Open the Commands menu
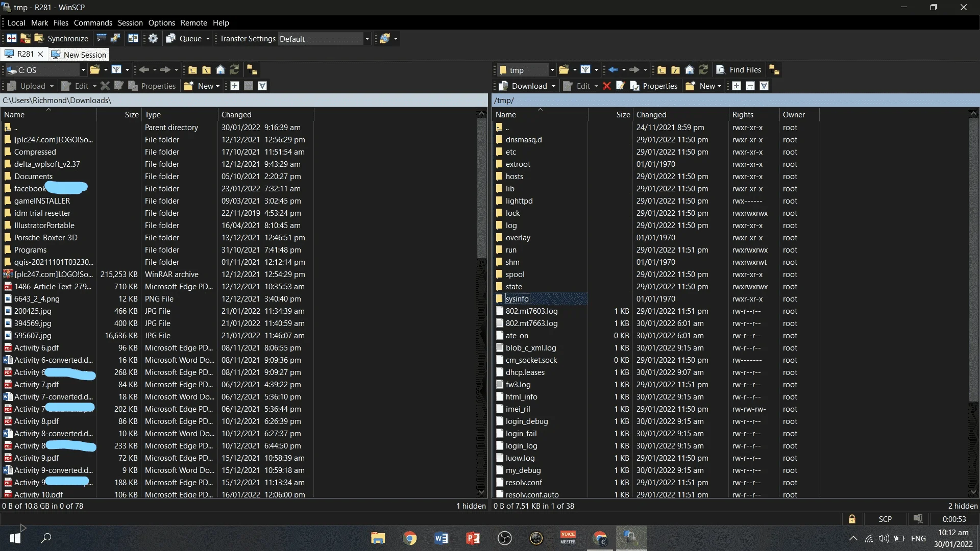Viewport: 980px width, 551px height. (x=93, y=22)
